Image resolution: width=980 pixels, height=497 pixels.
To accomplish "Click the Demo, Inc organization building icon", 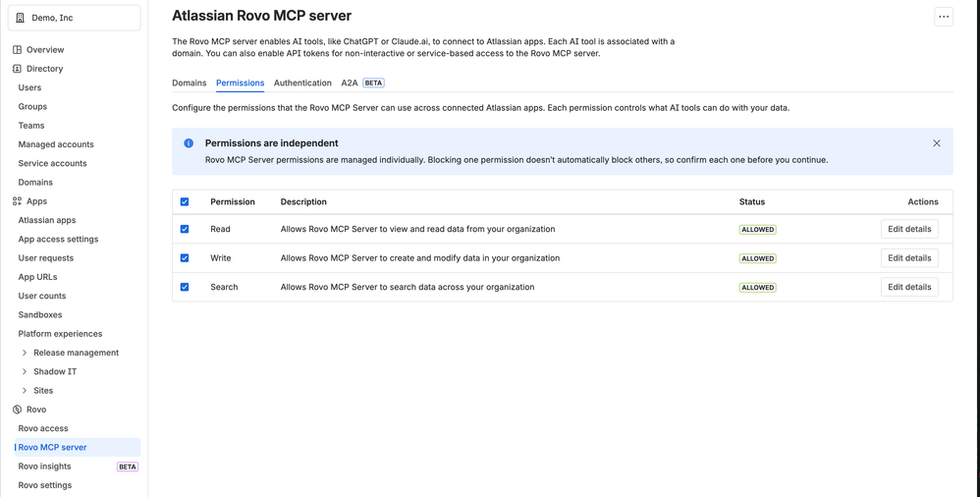I will point(20,18).
